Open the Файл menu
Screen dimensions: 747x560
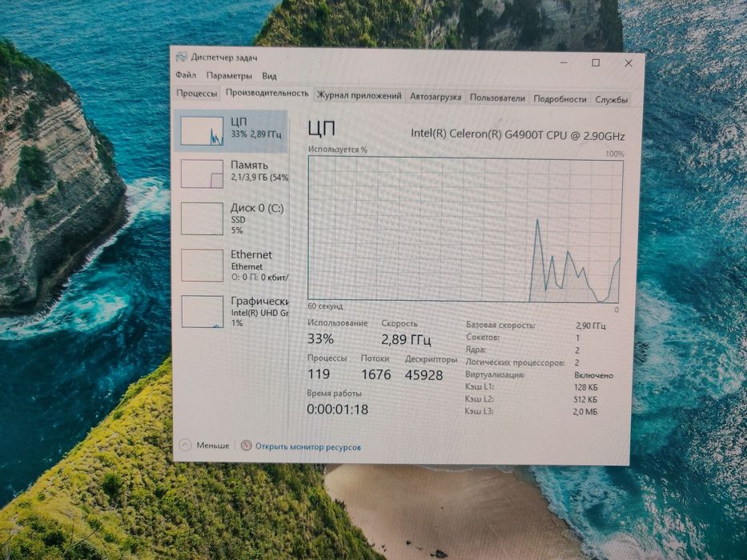(186, 74)
